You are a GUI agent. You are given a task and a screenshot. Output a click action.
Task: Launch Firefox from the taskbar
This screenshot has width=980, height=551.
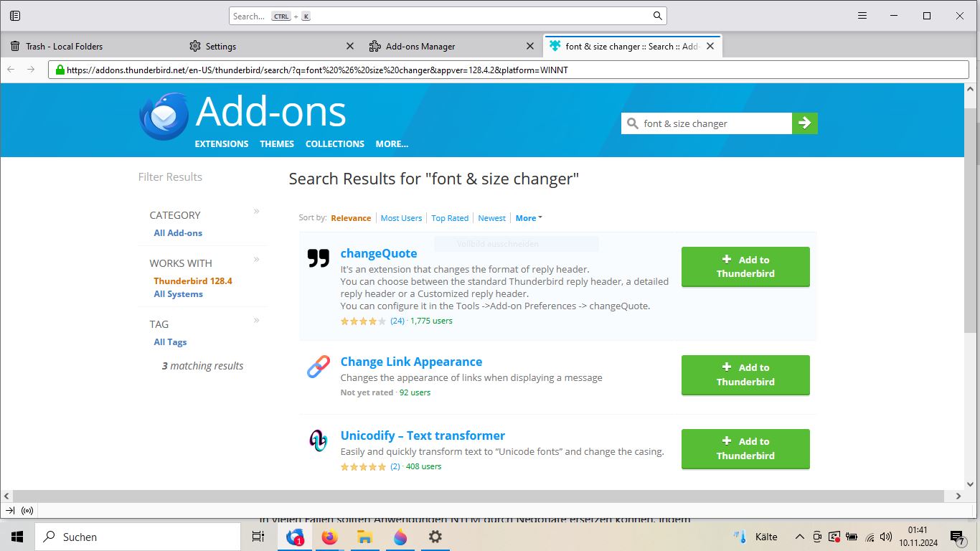330,537
